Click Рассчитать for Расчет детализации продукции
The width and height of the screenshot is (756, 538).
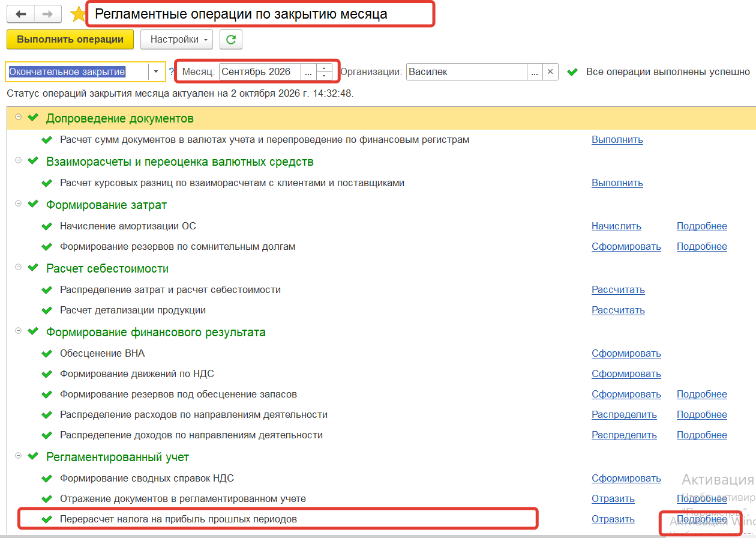click(618, 310)
